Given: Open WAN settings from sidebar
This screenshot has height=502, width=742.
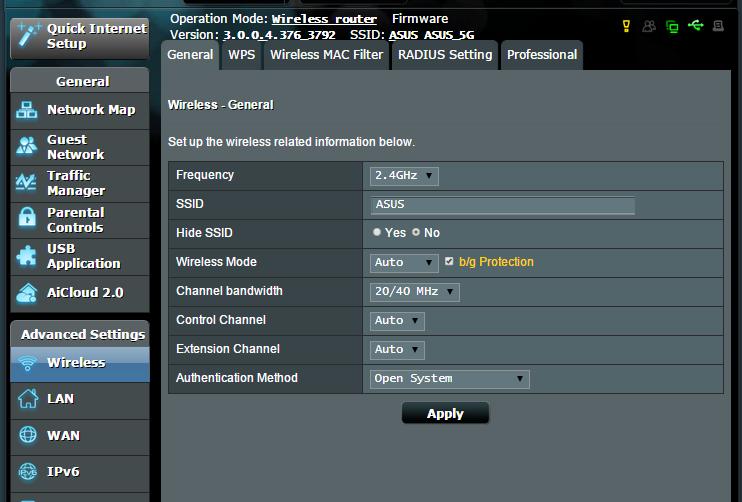Looking at the screenshot, I should click(x=80, y=437).
